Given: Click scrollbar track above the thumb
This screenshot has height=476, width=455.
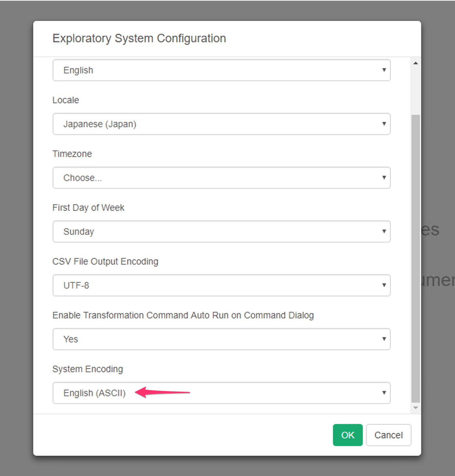Looking at the screenshot, I should (415, 91).
